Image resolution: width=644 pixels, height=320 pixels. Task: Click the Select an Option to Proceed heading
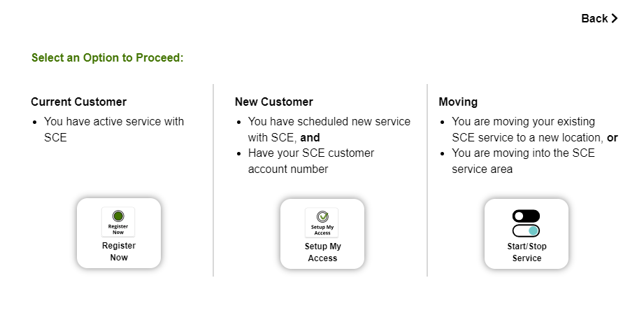tap(108, 57)
